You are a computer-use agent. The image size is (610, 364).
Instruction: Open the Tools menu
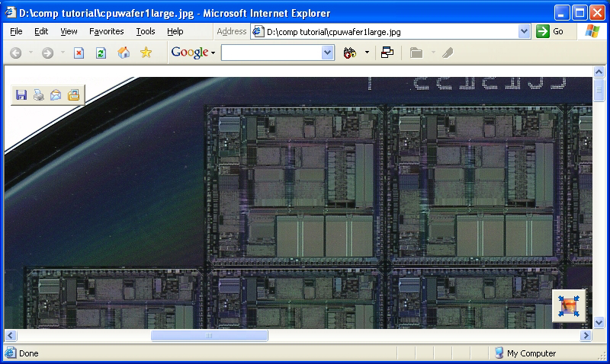tap(146, 31)
